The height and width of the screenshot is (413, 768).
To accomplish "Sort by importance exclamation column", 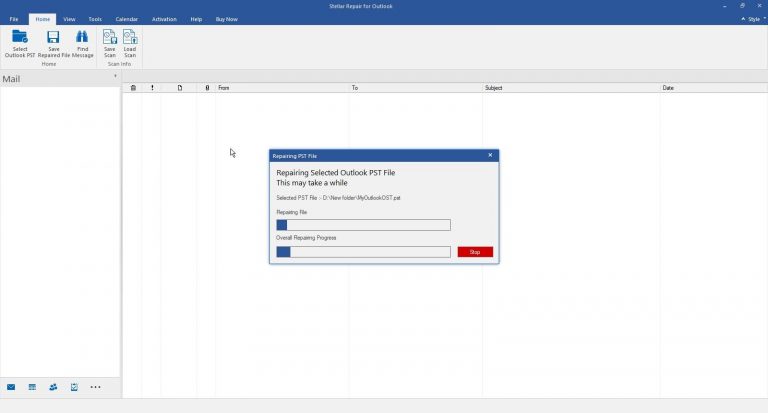I will [x=152, y=88].
